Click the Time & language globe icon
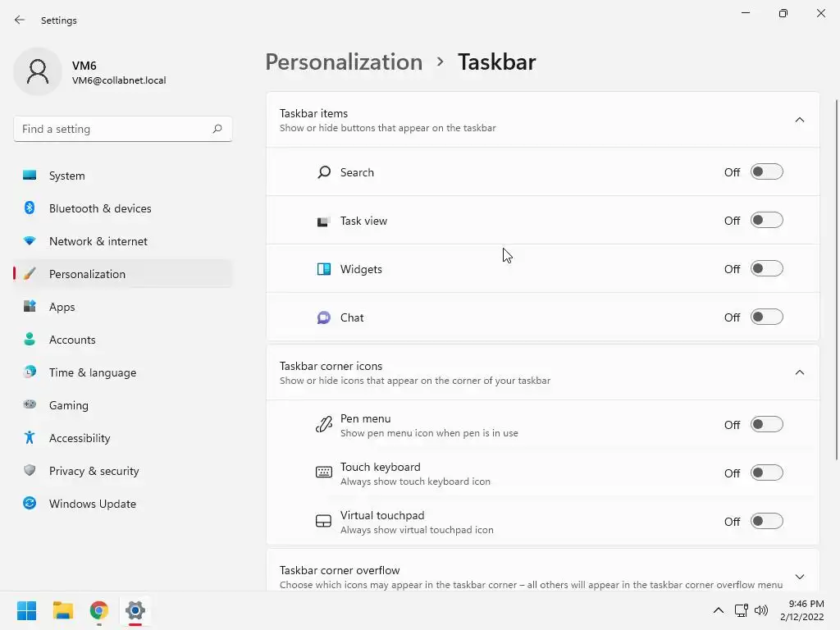The image size is (840, 630). coord(30,372)
